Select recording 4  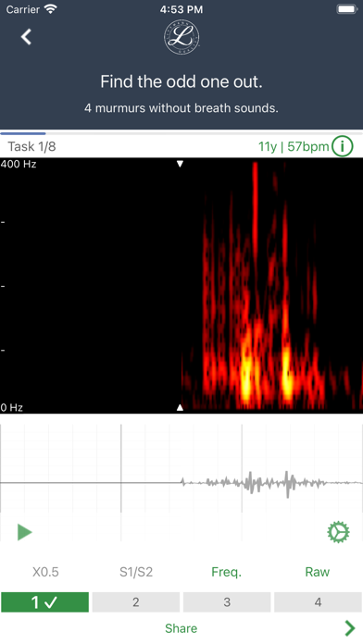click(318, 602)
